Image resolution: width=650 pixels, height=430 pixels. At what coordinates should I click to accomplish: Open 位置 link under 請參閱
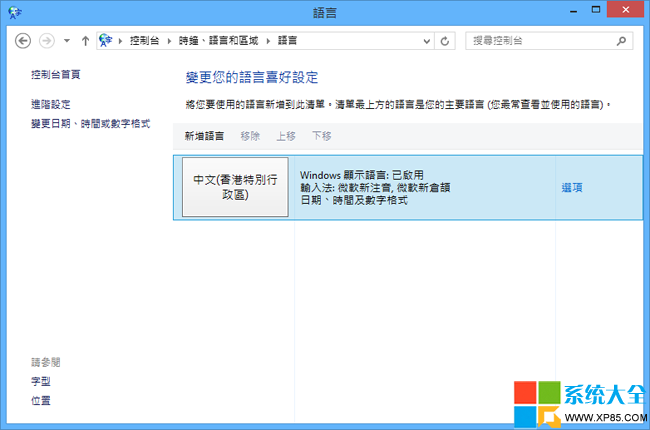pos(41,401)
